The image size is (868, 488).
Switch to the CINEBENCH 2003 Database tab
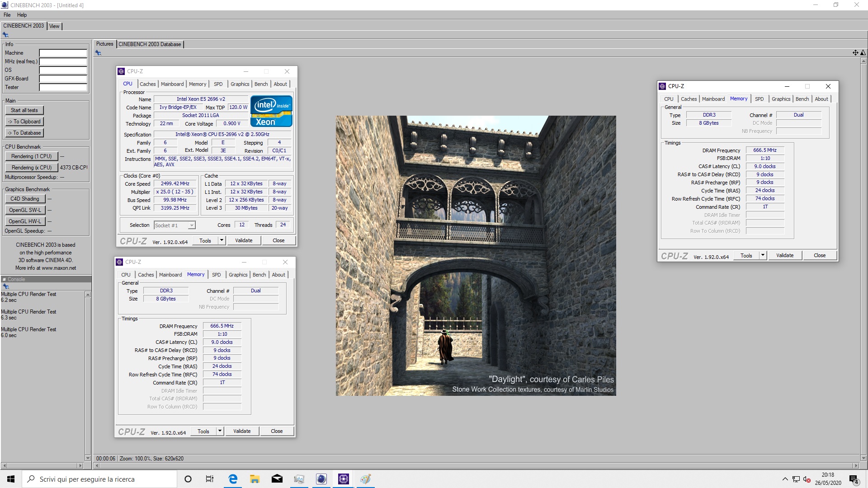click(x=150, y=44)
